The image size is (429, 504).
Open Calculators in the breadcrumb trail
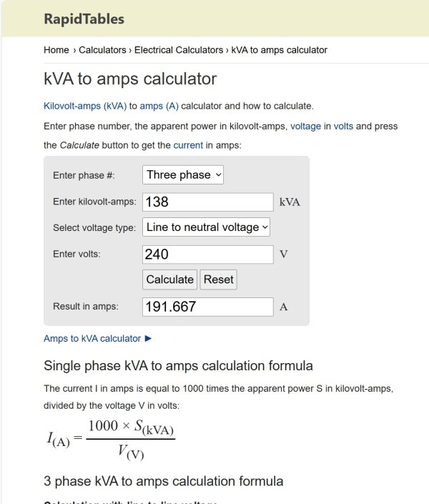[x=102, y=50]
